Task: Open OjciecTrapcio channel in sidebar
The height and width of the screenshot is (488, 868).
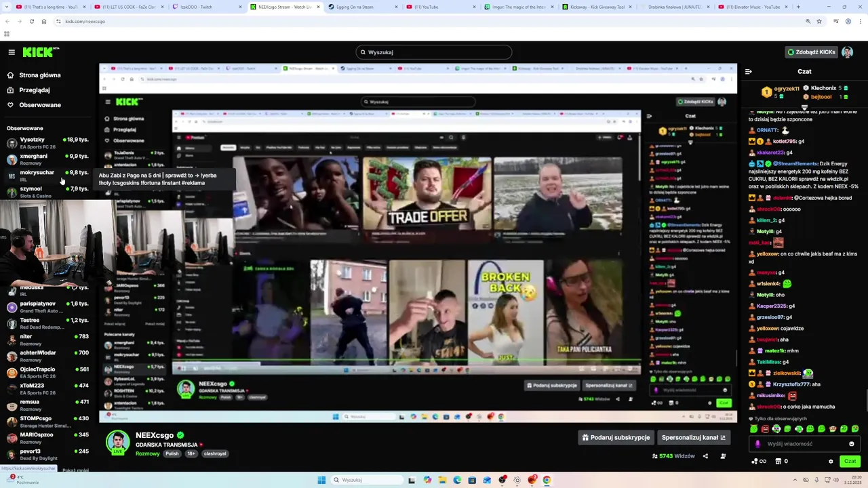Action: [47, 372]
